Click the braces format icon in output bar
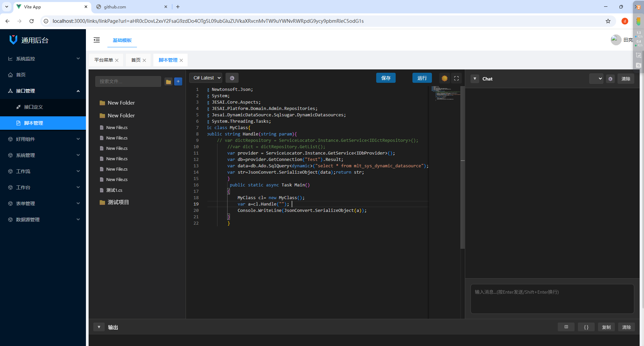 pyautogui.click(x=586, y=327)
